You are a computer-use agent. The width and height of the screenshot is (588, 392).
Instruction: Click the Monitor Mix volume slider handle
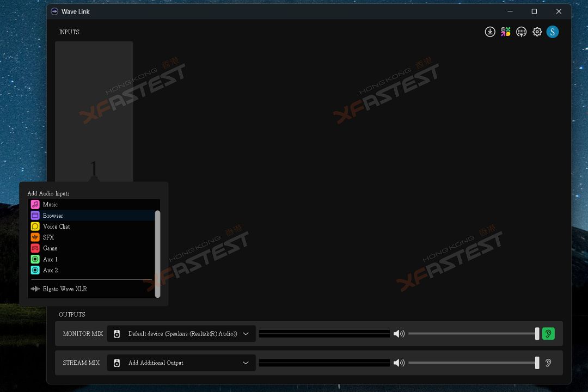[x=537, y=334]
